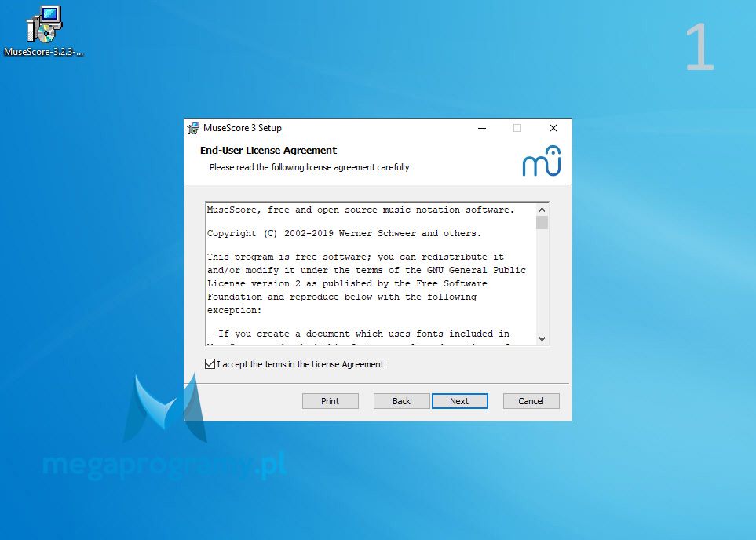Screen dimensions: 756x540
Task: Click the license scrollbar up arrow
Action: click(x=542, y=210)
